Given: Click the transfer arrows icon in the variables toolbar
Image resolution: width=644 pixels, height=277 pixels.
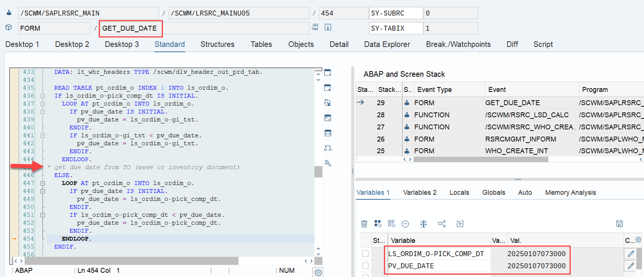Looking at the screenshot, I should pos(442,224).
